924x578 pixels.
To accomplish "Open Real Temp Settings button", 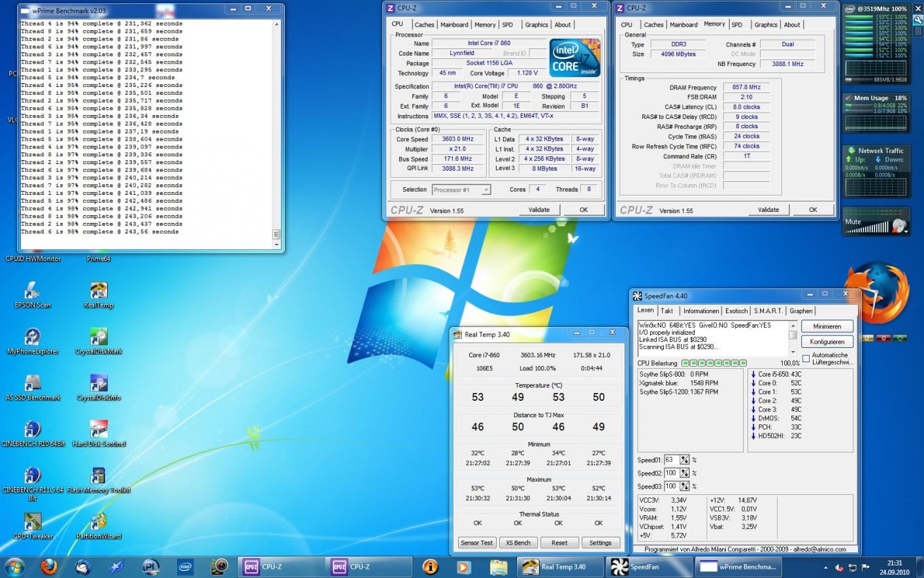I will pyautogui.click(x=601, y=543).
